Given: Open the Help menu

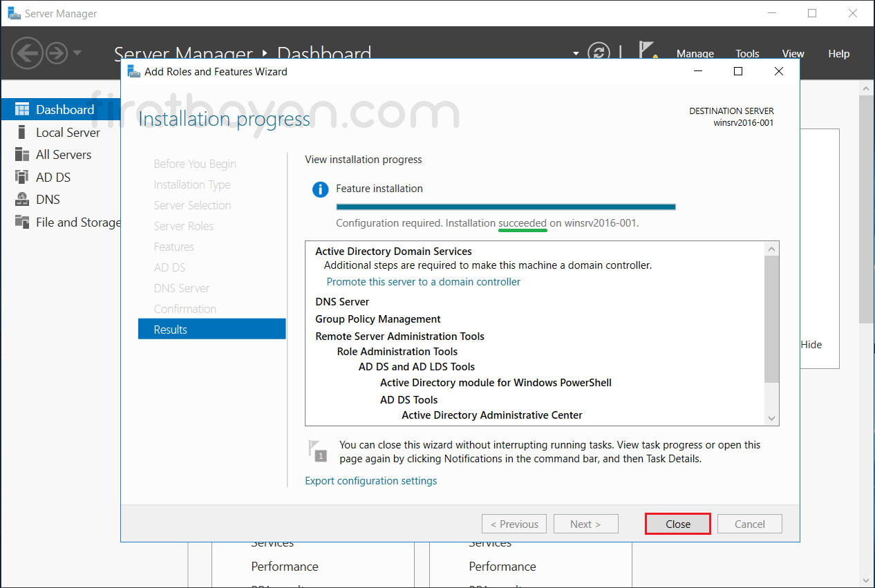Looking at the screenshot, I should pos(838,53).
